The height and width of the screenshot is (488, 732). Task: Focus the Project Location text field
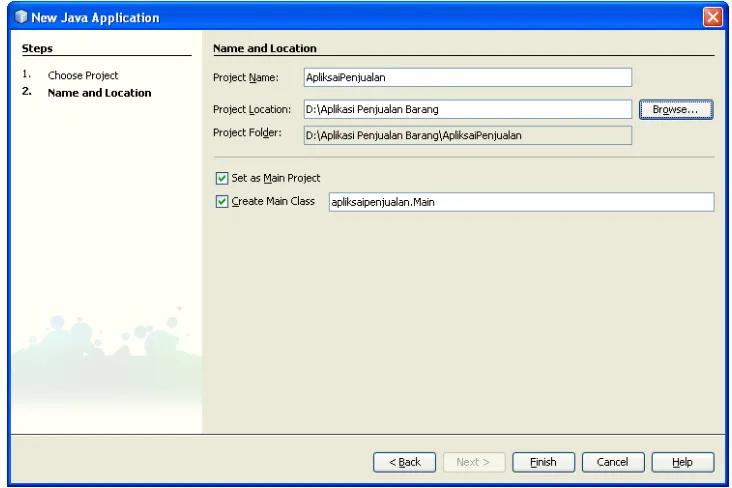468,109
